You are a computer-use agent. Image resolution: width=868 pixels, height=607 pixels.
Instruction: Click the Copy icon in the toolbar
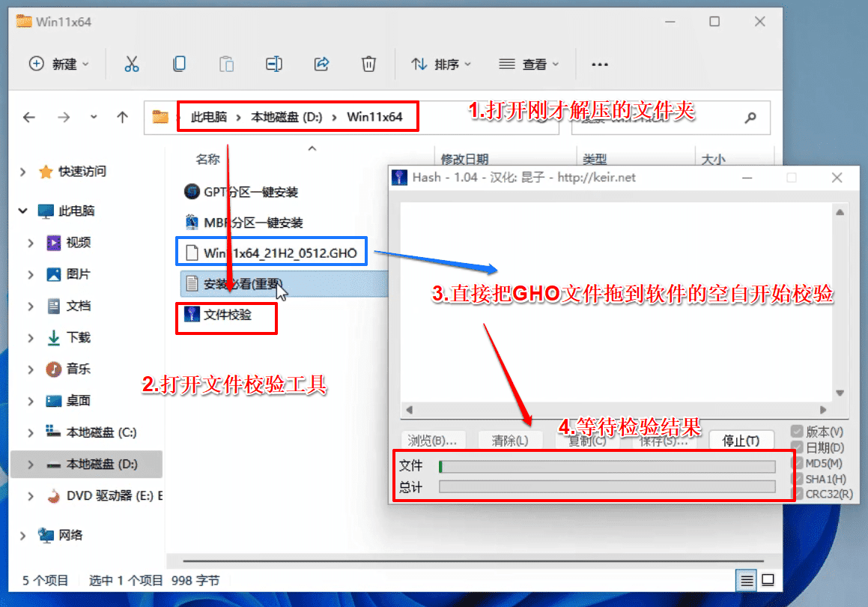(179, 64)
